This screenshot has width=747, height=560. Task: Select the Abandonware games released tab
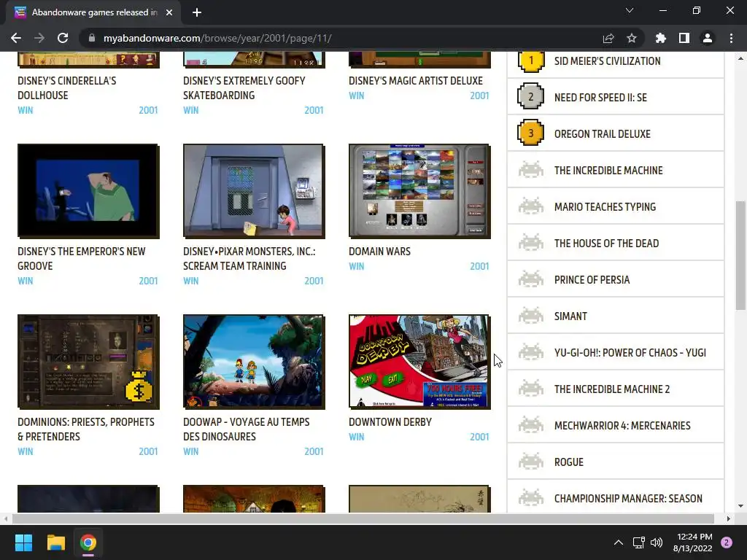coord(93,12)
